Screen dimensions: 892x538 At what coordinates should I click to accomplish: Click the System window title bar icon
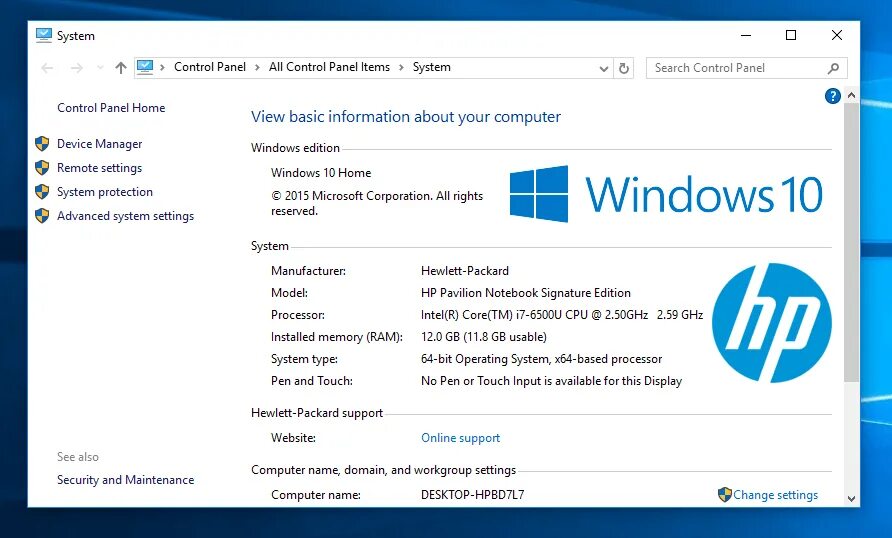point(44,35)
